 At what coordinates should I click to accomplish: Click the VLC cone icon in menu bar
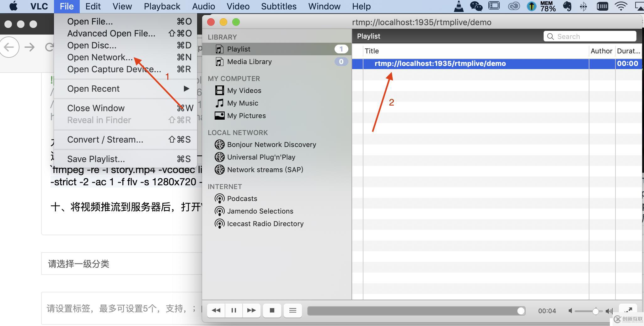(459, 6)
